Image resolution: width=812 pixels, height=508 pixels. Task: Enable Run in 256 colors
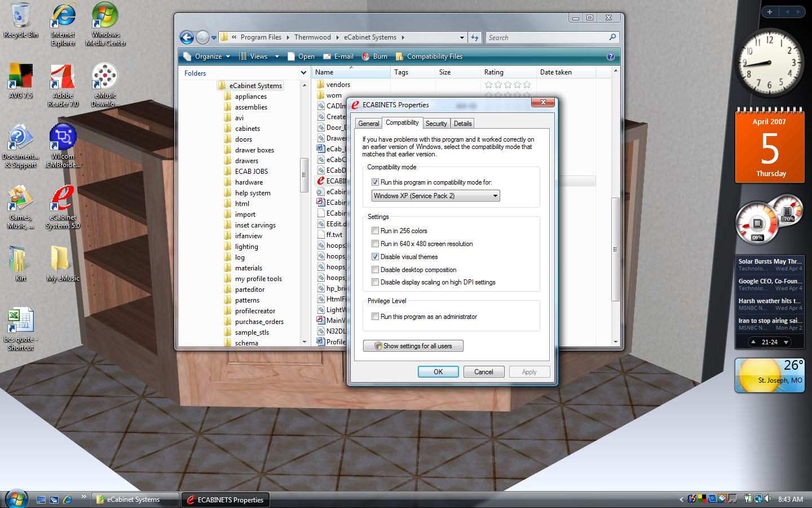coord(375,231)
